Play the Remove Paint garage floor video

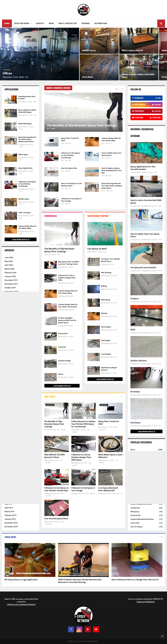click(x=137, y=560)
